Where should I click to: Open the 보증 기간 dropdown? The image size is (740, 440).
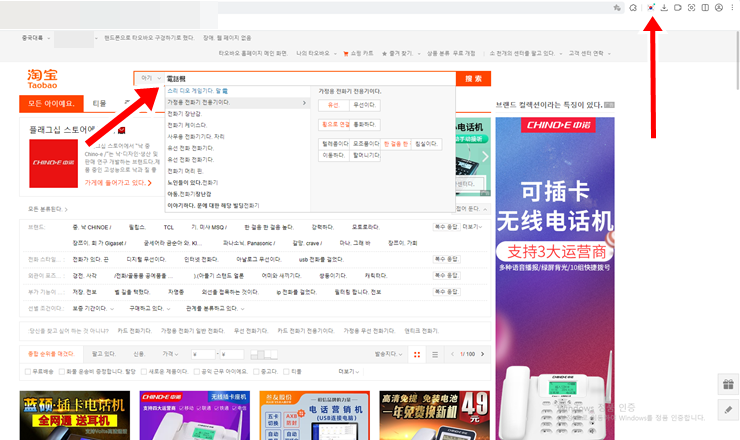[93, 309]
